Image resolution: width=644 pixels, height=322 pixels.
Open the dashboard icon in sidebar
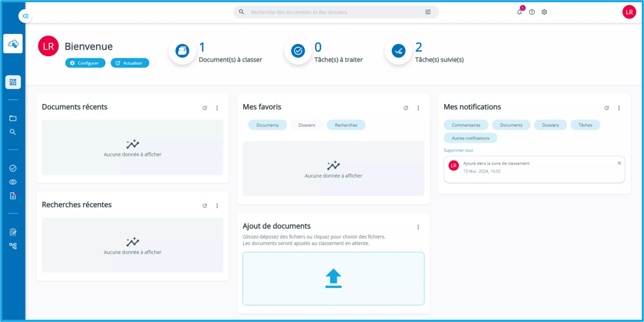13,82
